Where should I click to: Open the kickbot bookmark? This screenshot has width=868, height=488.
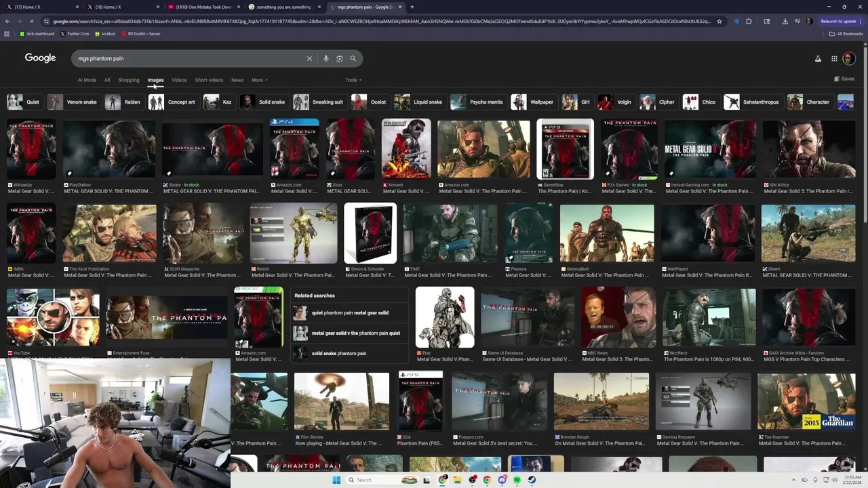pyautogui.click(x=104, y=33)
